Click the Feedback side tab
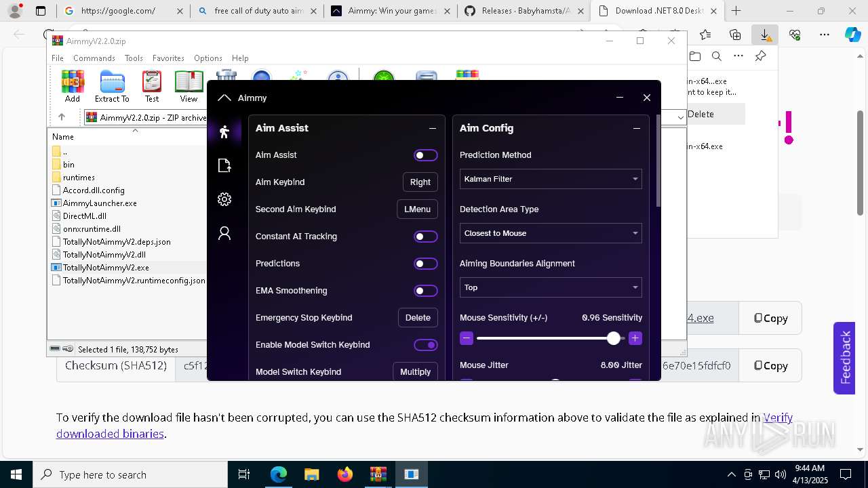This screenshot has height=488, width=868. point(844,357)
